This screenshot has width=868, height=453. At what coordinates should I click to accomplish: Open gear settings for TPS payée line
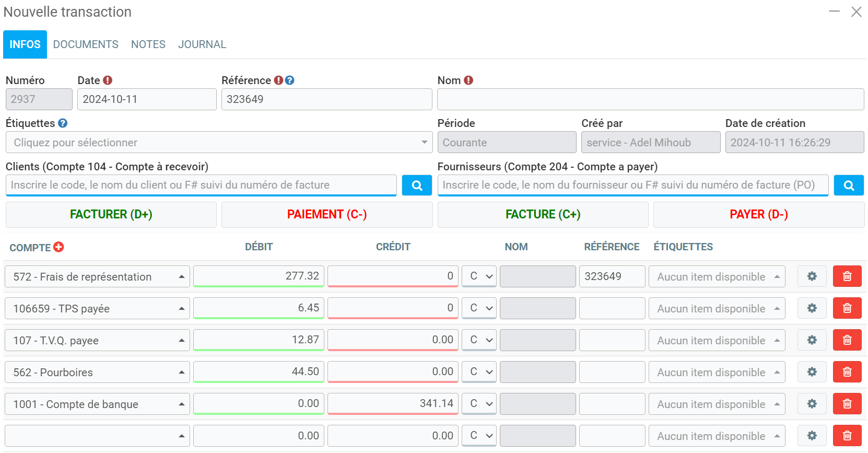[812, 308]
